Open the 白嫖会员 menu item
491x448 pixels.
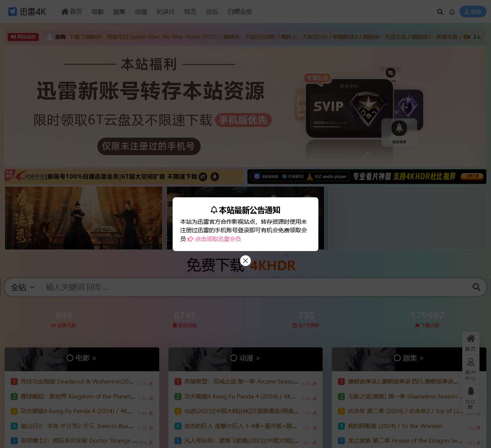(240, 12)
